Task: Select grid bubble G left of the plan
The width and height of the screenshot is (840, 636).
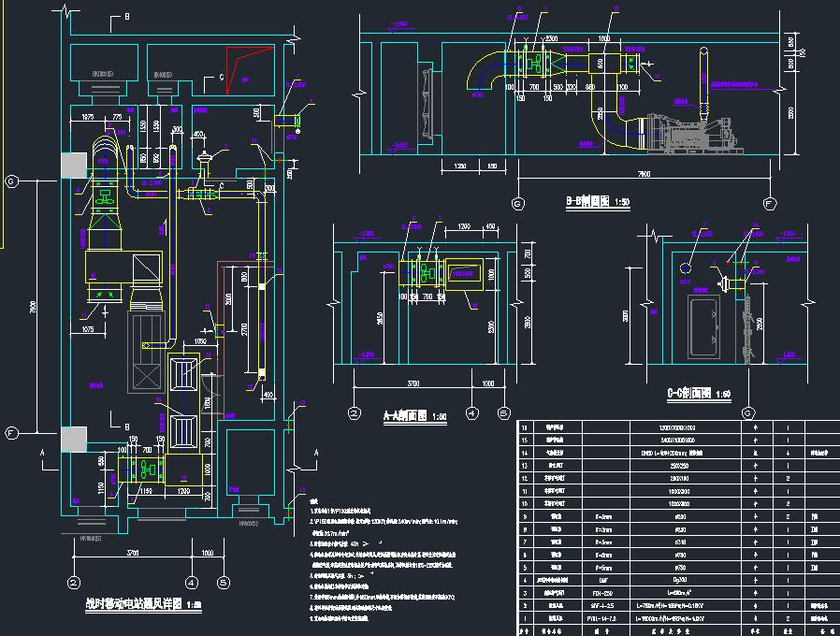Action: pos(12,180)
